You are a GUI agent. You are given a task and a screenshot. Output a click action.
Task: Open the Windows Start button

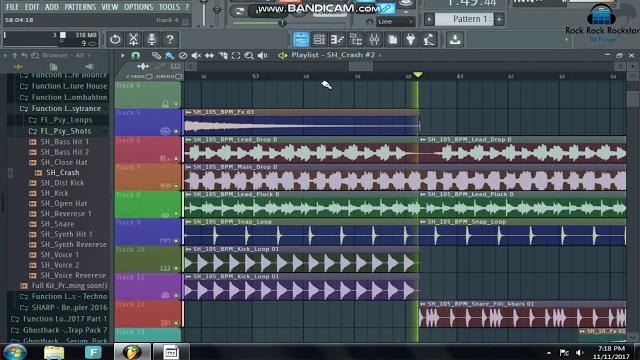click(x=15, y=352)
